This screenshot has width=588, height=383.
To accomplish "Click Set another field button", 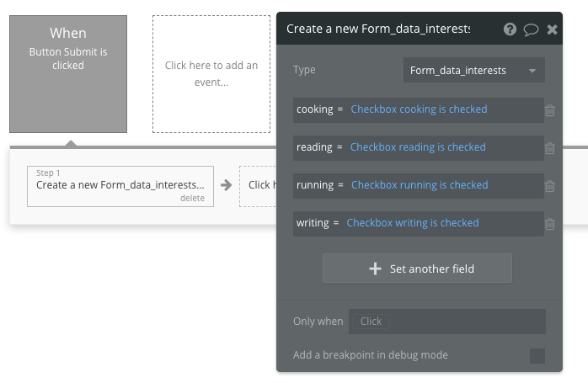I will (417, 269).
